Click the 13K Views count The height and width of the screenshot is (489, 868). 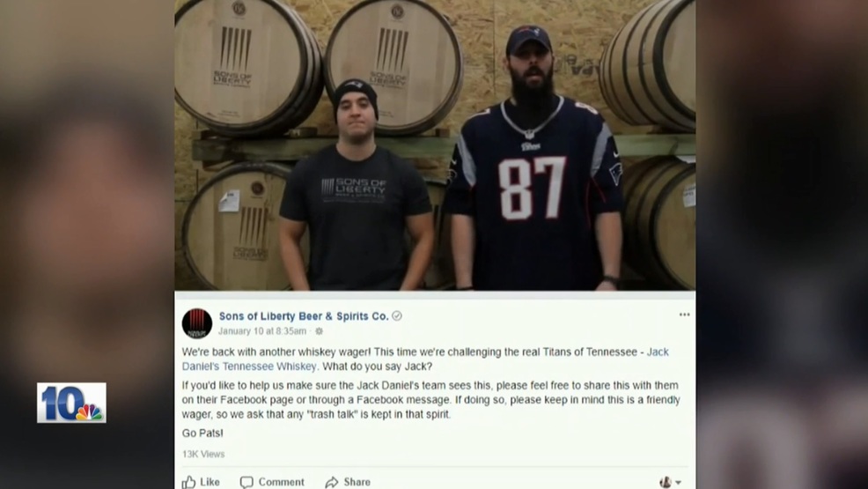203,454
